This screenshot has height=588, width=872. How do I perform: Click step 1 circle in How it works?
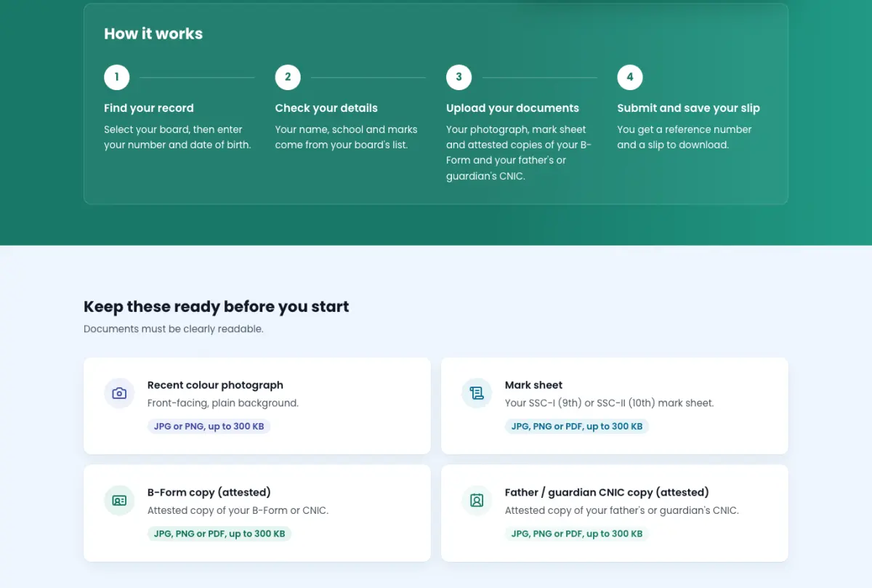(x=116, y=77)
